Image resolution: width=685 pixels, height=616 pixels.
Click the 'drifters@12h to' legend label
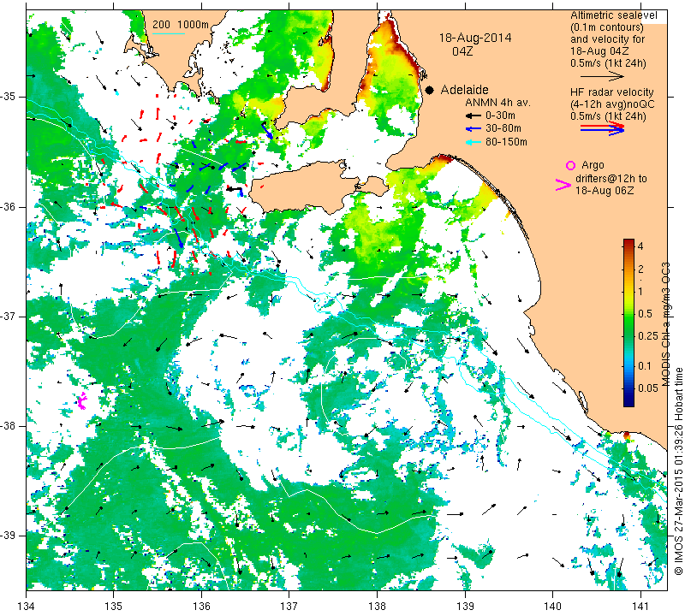click(x=611, y=179)
